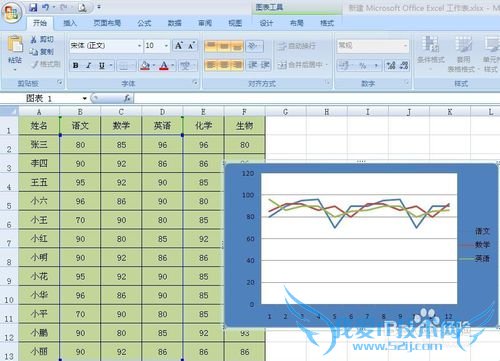Screen dimensions: 500x361
Task: Click the phonetic guide (文) icon
Action: [185, 65]
